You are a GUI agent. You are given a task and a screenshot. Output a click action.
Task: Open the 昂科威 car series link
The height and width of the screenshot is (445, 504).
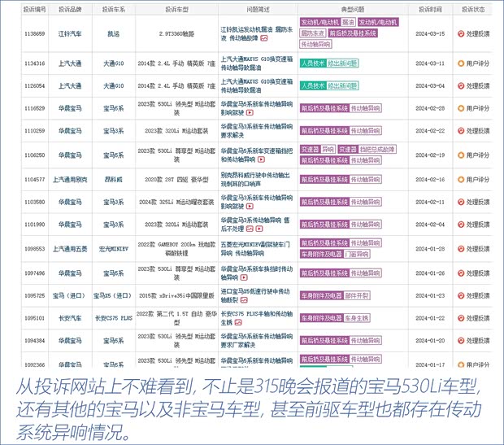114,180
